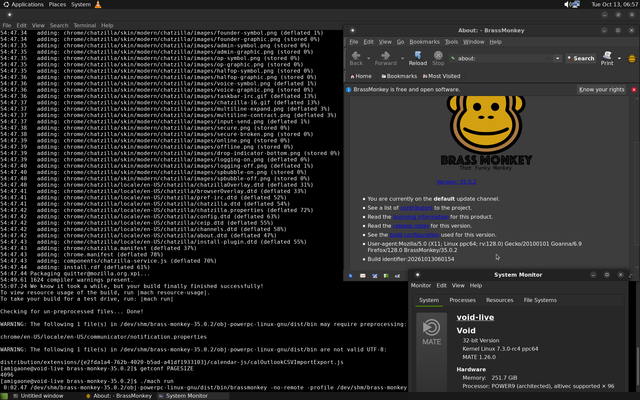
Task: Click the about: address input field
Action: [x=501, y=58]
